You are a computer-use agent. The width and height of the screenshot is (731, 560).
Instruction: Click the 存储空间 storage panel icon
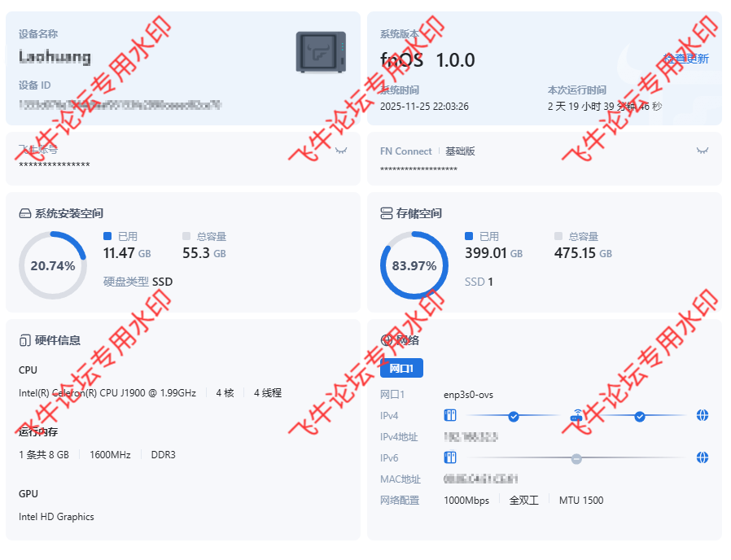pos(385,213)
